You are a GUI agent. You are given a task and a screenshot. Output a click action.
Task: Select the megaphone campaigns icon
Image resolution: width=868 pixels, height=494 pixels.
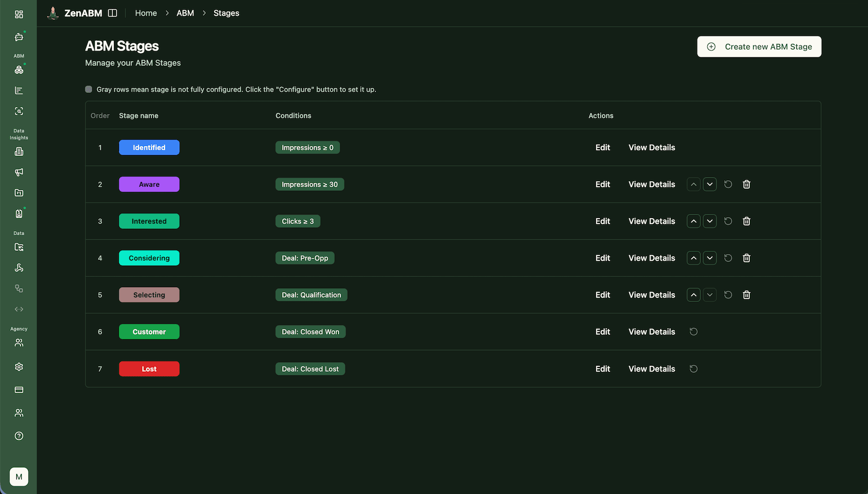[x=18, y=172]
